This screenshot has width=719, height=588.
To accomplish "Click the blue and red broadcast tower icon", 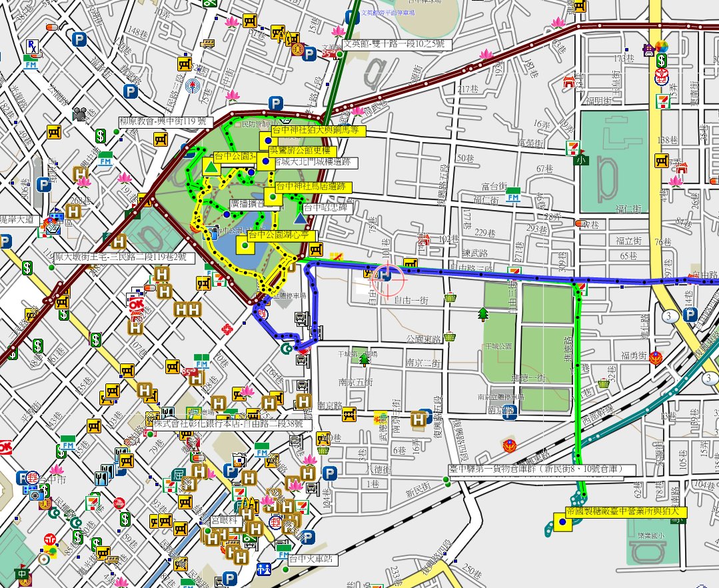I will (x=193, y=86).
